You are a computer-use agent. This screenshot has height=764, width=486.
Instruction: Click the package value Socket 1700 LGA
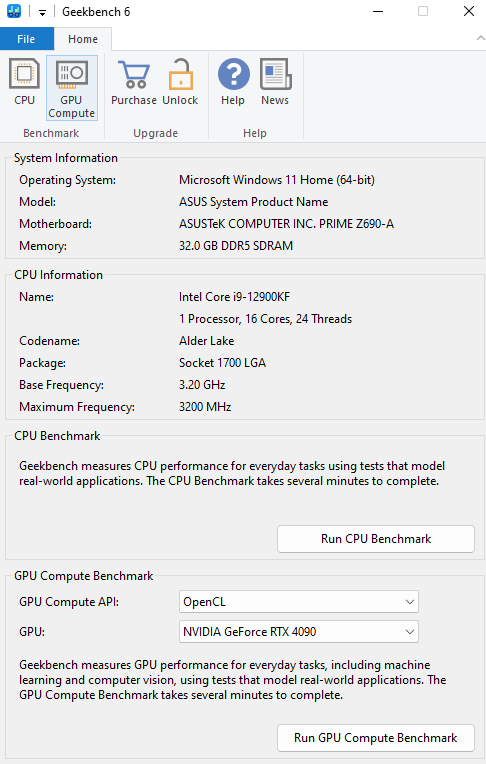(x=222, y=363)
